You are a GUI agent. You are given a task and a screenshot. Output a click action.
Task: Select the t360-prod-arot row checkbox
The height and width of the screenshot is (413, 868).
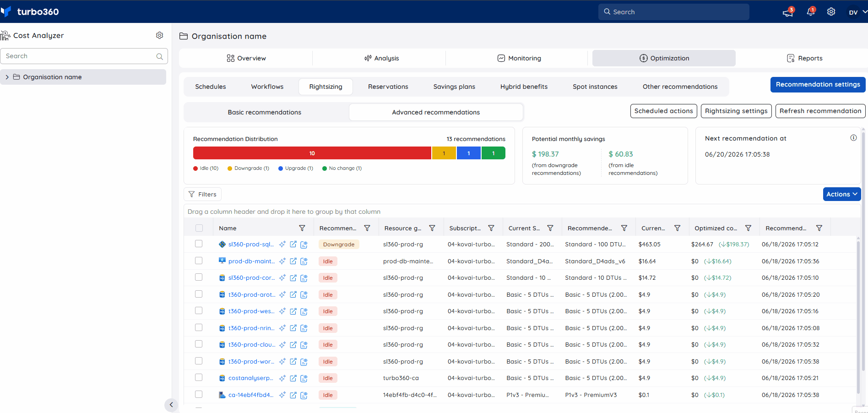click(199, 294)
